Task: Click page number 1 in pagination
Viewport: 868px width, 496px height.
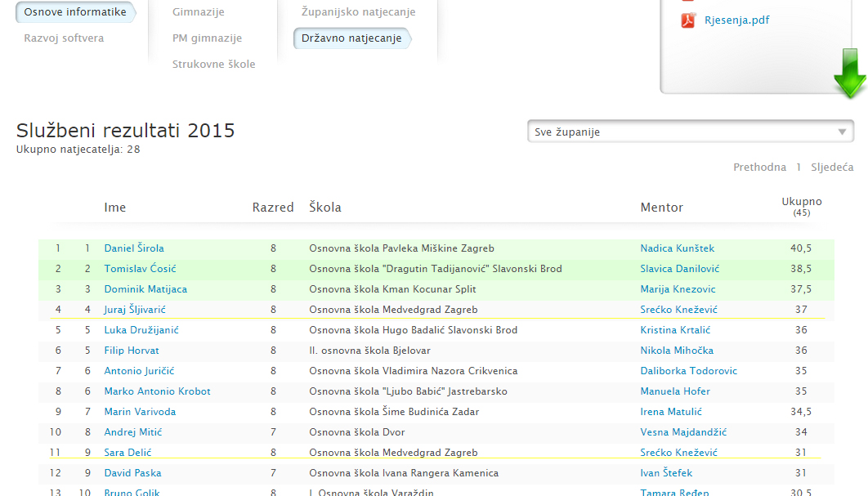Action: click(x=799, y=168)
